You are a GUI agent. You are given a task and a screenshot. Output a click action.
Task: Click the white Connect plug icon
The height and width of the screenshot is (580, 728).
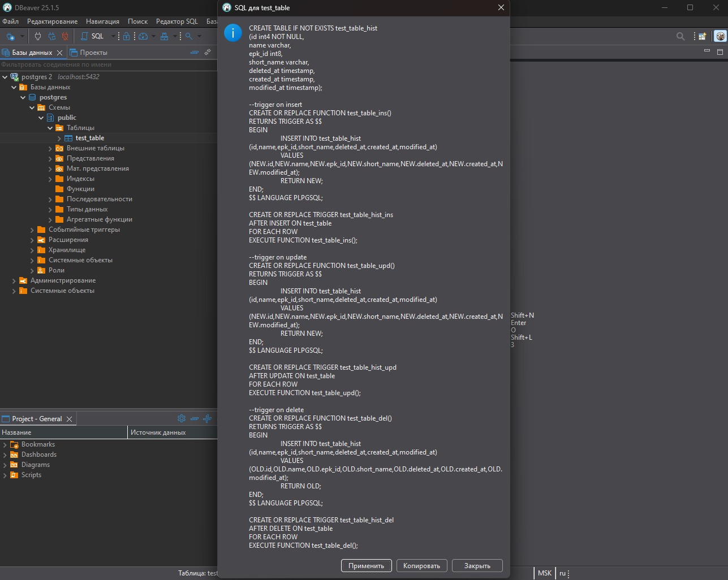coord(38,36)
